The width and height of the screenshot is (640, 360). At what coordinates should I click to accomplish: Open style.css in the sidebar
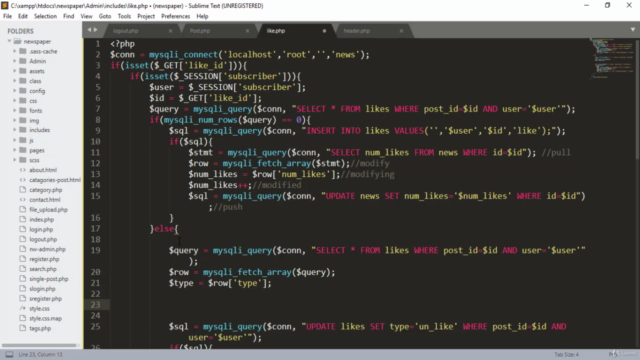point(40,309)
